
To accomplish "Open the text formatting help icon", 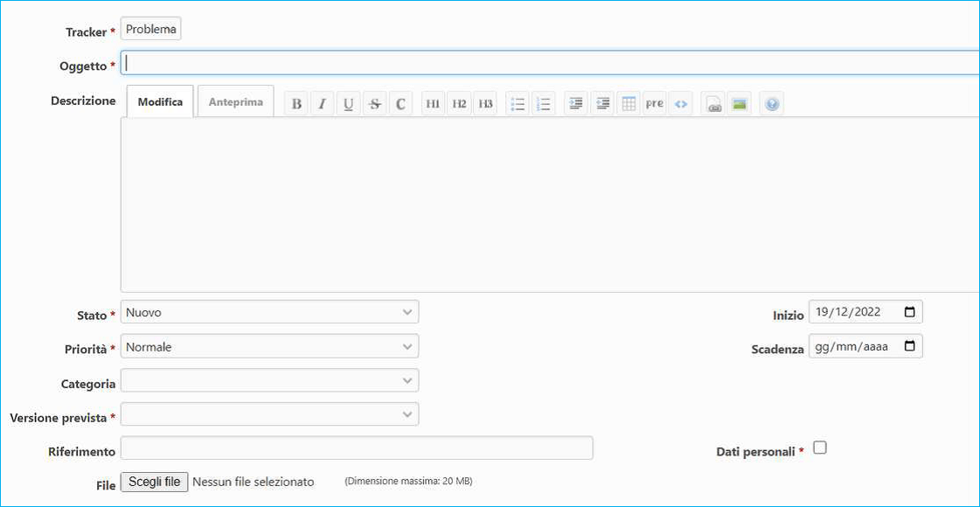I will pyautogui.click(x=771, y=104).
